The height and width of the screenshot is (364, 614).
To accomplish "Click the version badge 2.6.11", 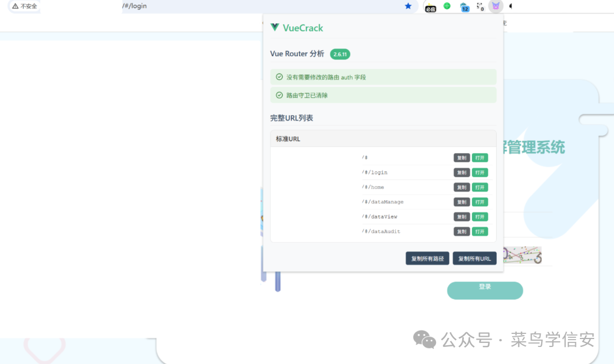I will [x=339, y=54].
